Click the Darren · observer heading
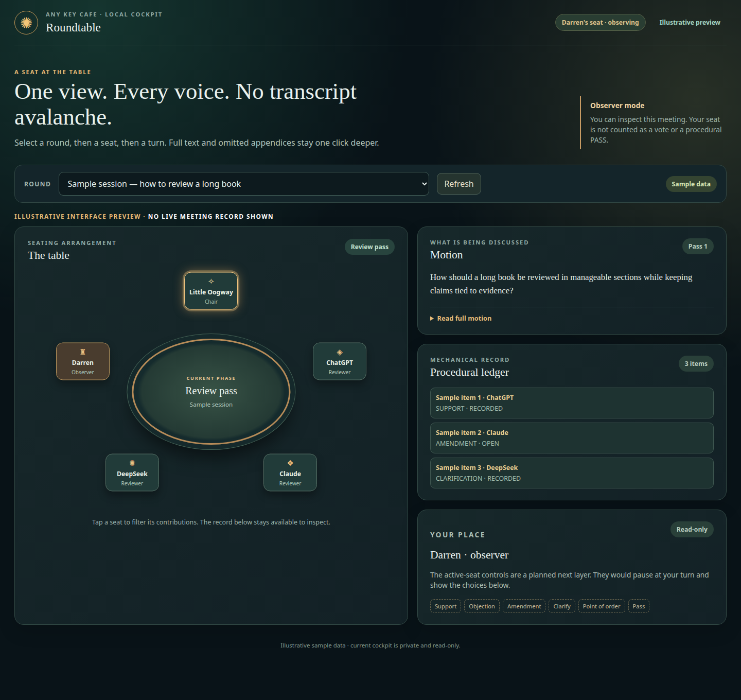 [469, 555]
